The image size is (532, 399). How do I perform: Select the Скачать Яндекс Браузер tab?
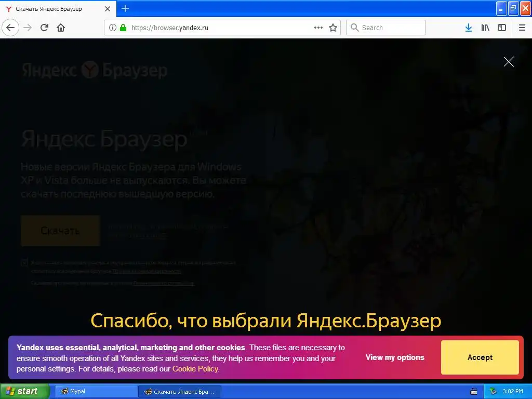58,9
